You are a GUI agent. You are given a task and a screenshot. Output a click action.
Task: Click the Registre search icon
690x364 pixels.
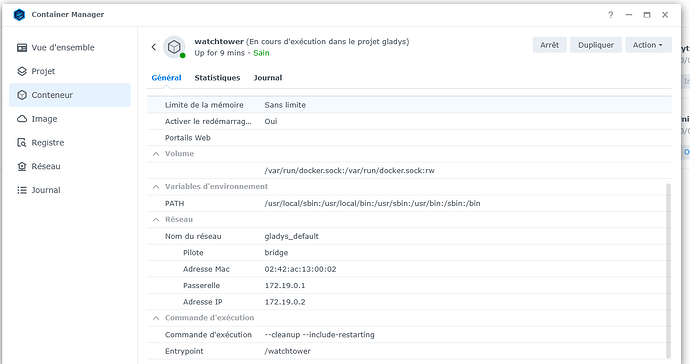click(22, 143)
